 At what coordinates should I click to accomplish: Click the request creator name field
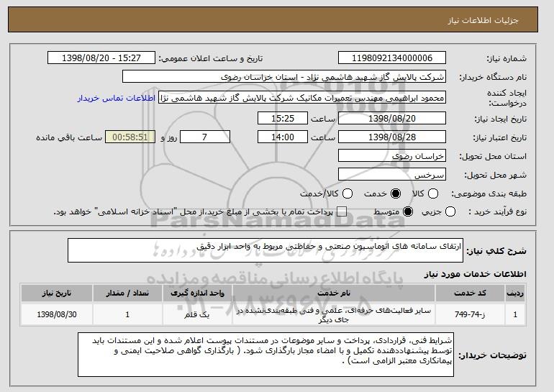pos(302,98)
